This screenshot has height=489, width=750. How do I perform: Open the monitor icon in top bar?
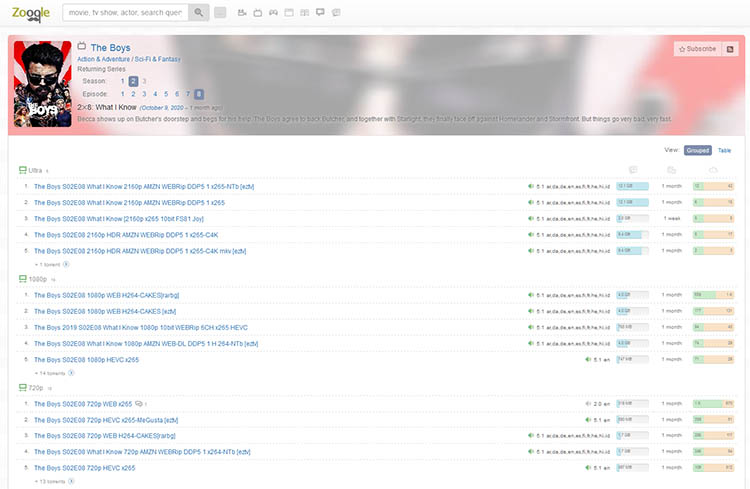click(320, 12)
